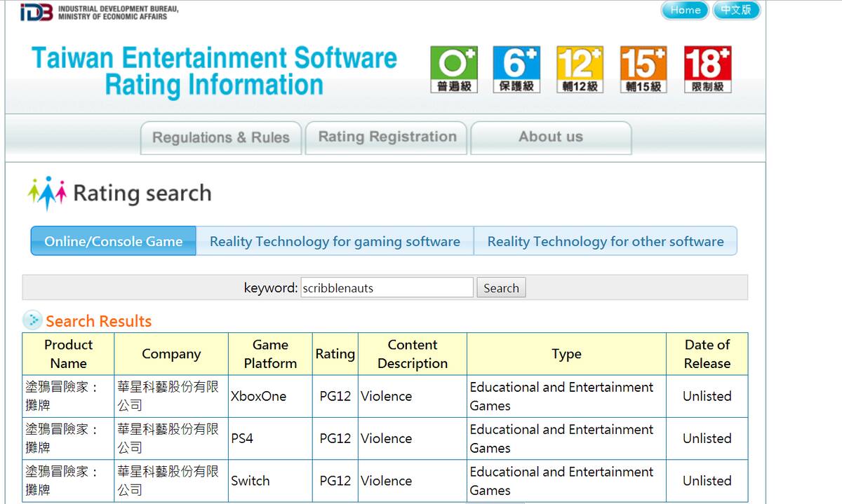Click the 6+ protected rating icon
This screenshot has width=842, height=504.
516,69
